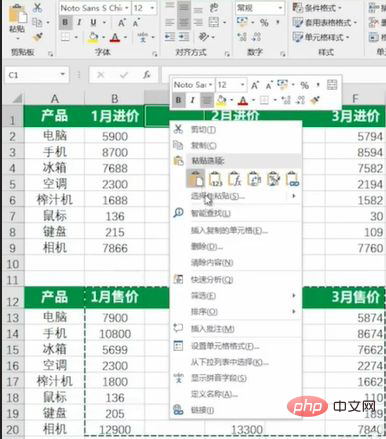
Task: Choose Paste Link icon in context menu
Action: pyautogui.click(x=292, y=179)
